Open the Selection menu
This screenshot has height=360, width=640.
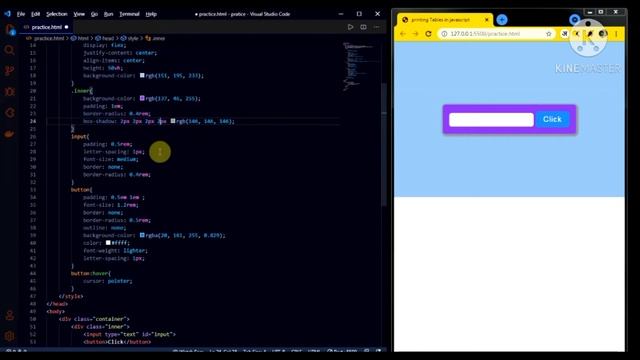tap(56, 14)
